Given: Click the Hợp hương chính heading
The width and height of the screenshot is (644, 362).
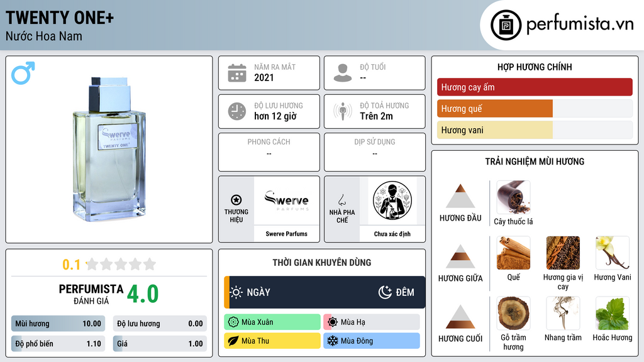Looking at the screenshot, I should [535, 67].
